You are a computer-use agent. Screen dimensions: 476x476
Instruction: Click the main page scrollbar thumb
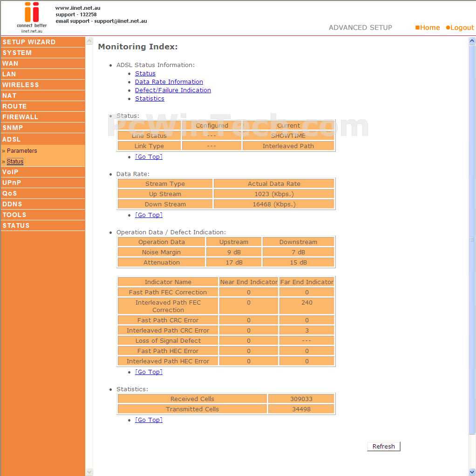click(x=472, y=239)
